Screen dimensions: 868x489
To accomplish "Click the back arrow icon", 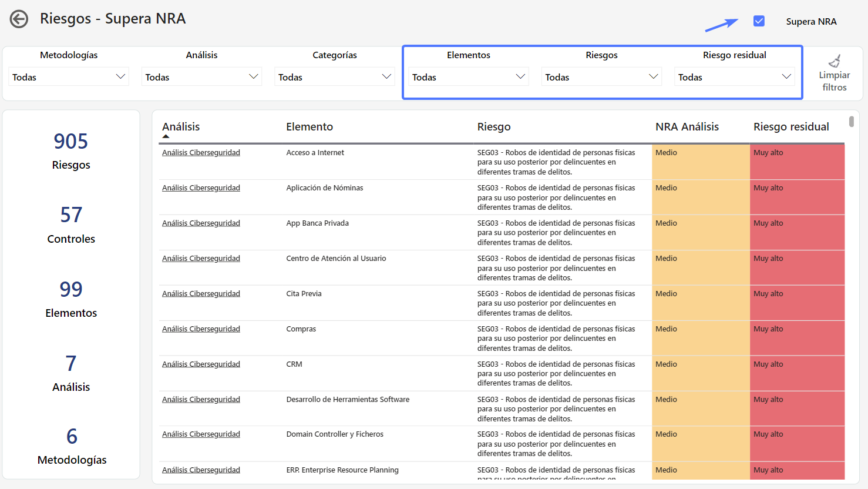I will [19, 19].
